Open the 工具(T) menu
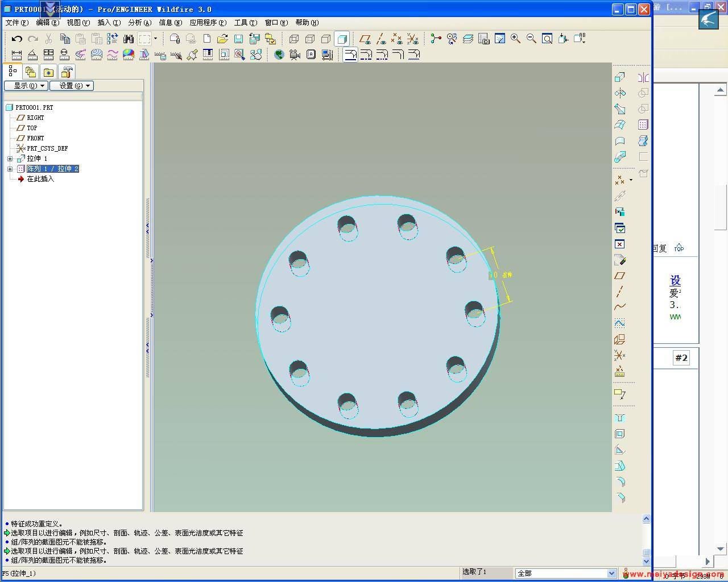 click(x=245, y=23)
